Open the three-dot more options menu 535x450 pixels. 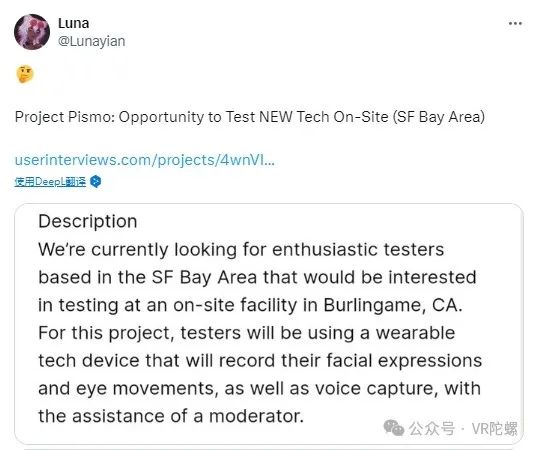click(x=515, y=24)
